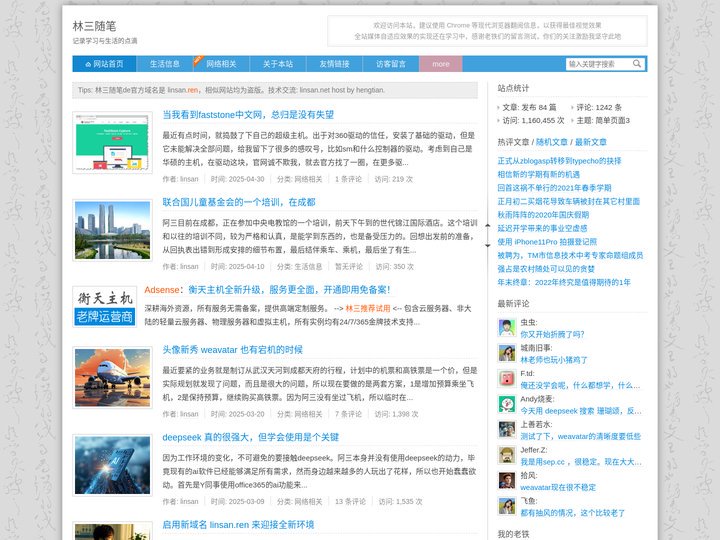The height and width of the screenshot is (540, 720).
Task: Click the 林三推荐试用 link
Action: pyautogui.click(x=368, y=308)
